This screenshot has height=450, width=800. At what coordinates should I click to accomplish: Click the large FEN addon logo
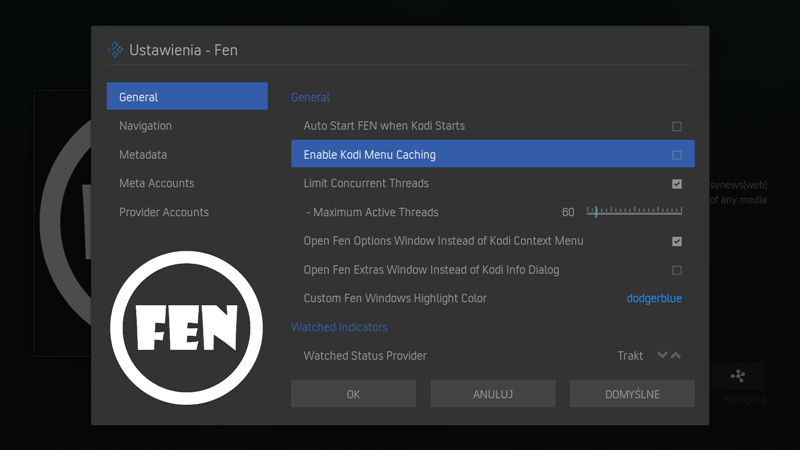186,328
